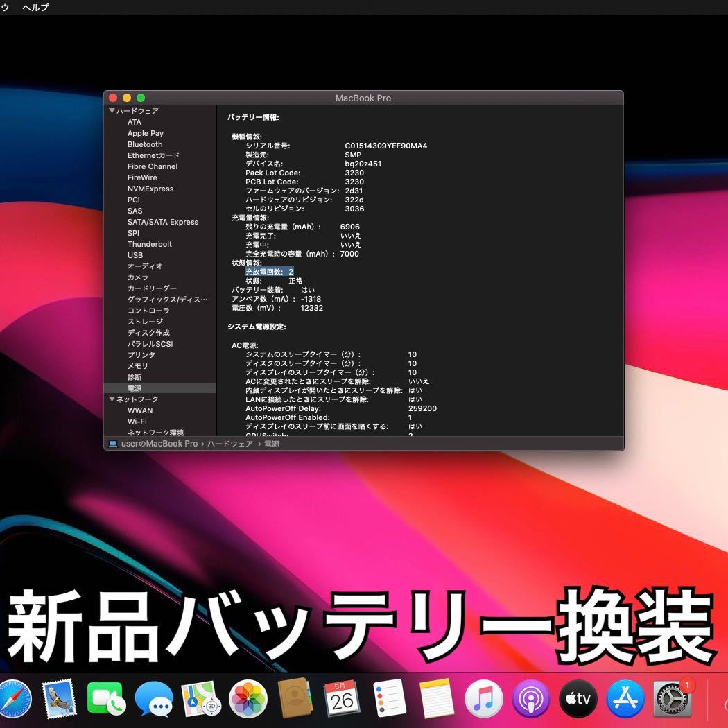Image resolution: width=728 pixels, height=728 pixels.
Task: Open the ヘルプ menu
Action: click(35, 8)
